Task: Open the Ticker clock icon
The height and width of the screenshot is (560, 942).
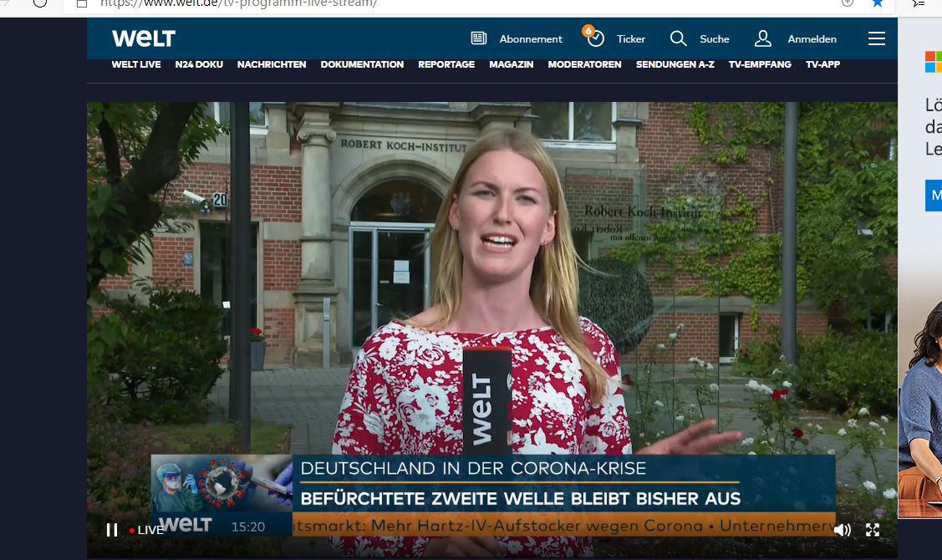Action: (595, 38)
